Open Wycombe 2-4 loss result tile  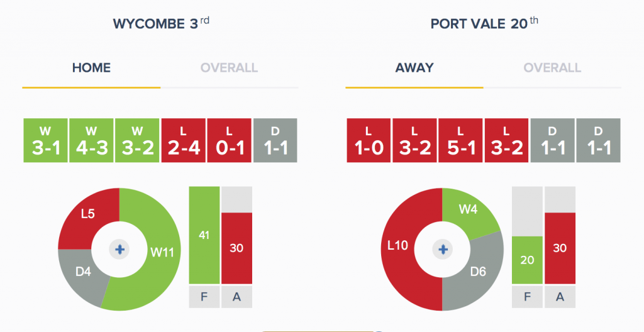[x=183, y=140]
